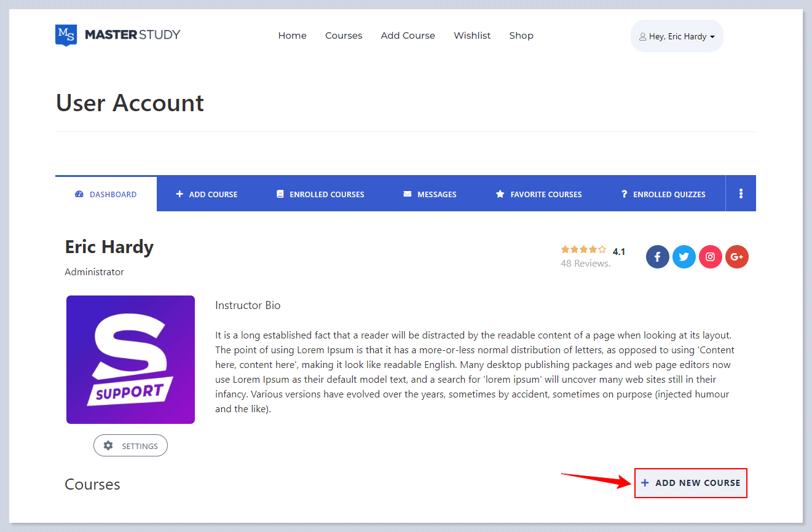Click the plus icon on Add Course tab
The image size is (812, 532).
coord(179,194)
